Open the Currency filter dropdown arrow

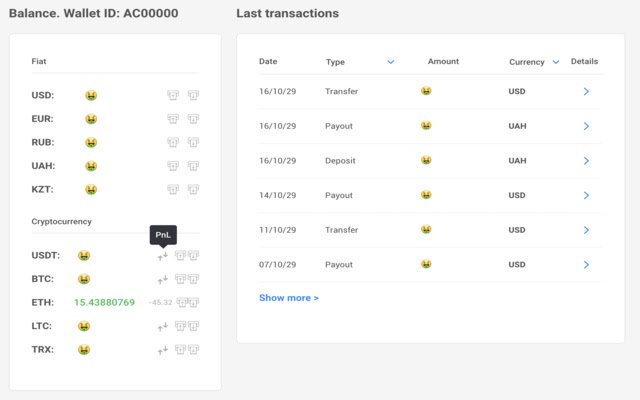[556, 62]
